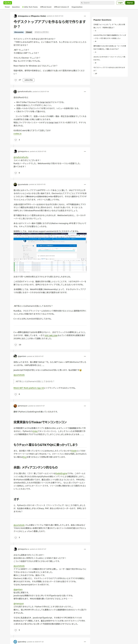138x644 pixels.
Task: Open yumetodo user avatar
Action: click(x=15, y=185)
